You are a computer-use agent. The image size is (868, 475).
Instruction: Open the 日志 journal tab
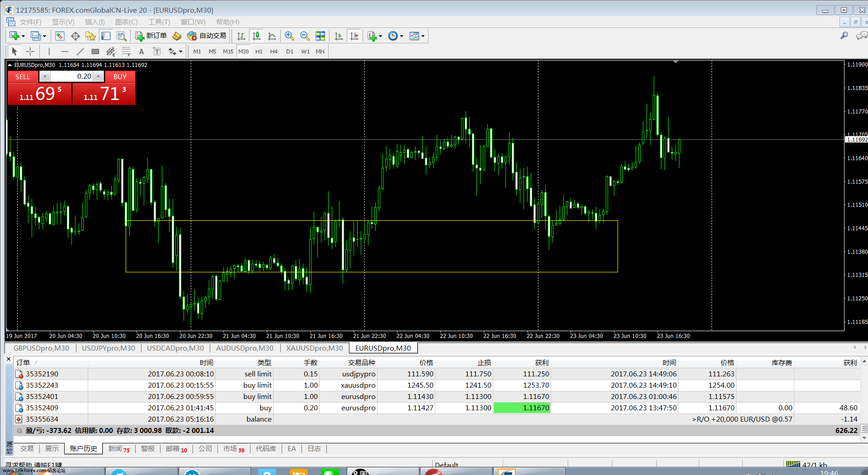click(x=314, y=448)
